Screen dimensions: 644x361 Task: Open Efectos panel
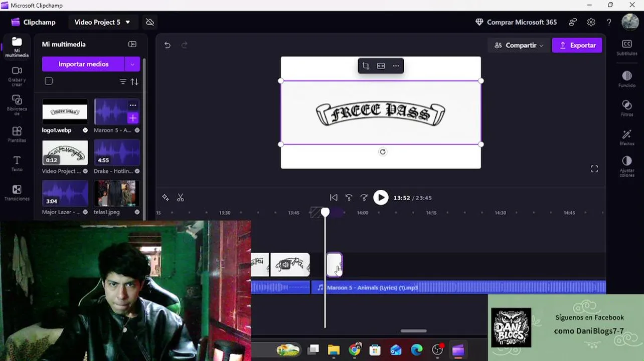tap(627, 137)
